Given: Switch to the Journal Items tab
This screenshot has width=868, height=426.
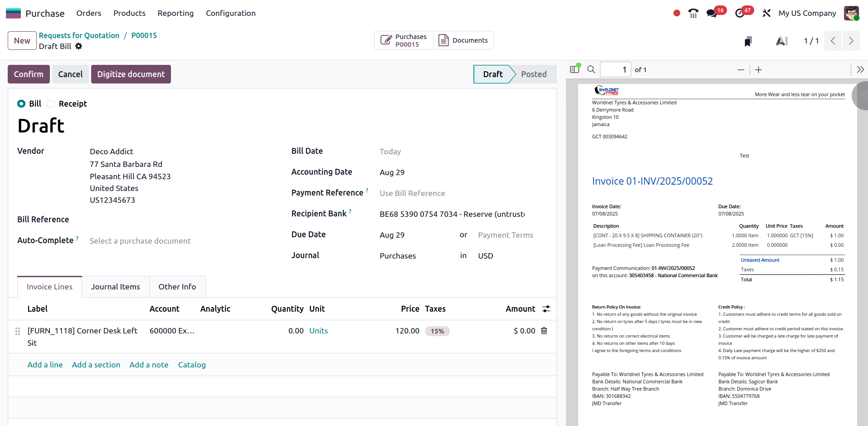Looking at the screenshot, I should point(115,287).
